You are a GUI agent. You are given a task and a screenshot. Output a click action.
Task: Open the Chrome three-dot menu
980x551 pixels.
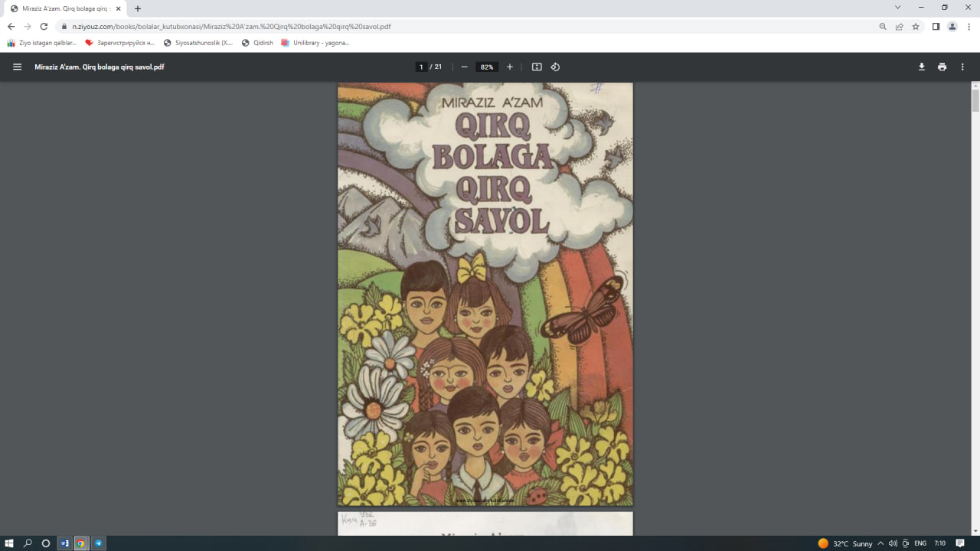coord(969,26)
